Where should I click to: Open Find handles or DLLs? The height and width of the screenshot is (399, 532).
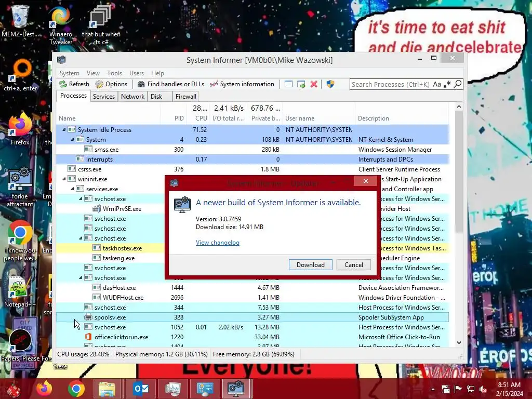170,84
